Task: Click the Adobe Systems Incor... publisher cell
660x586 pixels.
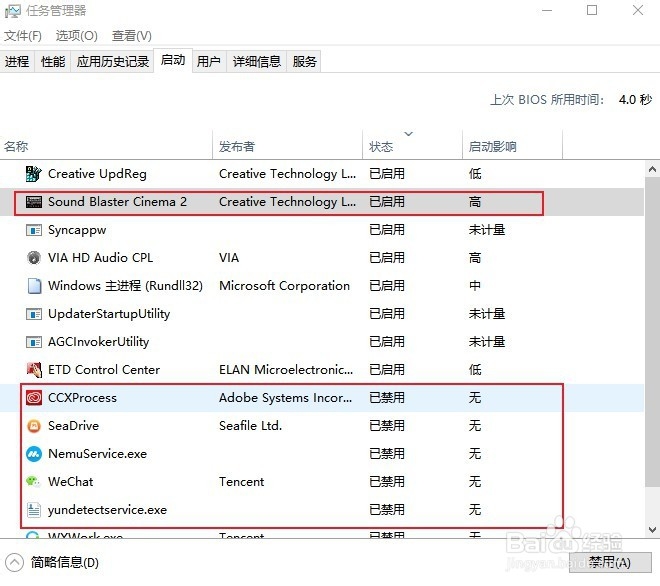Action: click(286, 398)
